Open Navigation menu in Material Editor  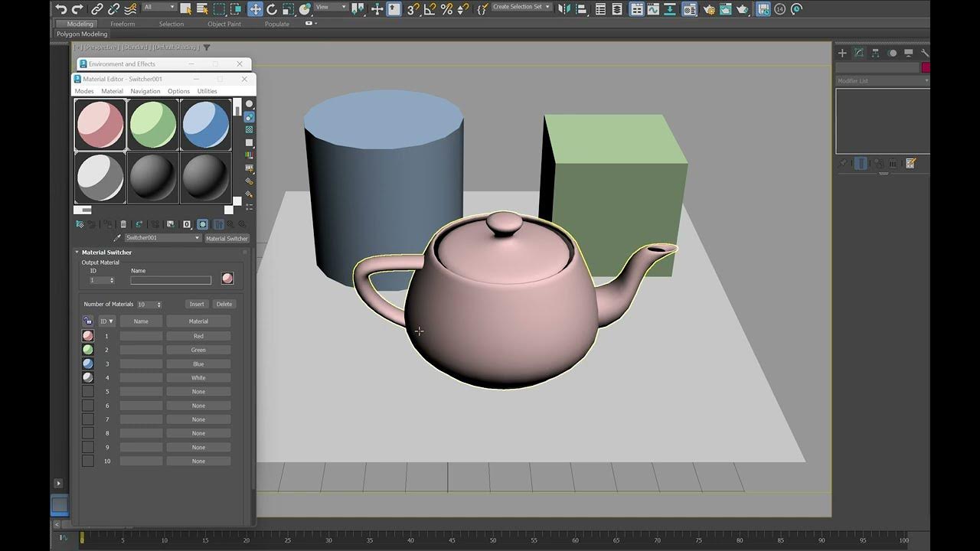[x=145, y=91]
